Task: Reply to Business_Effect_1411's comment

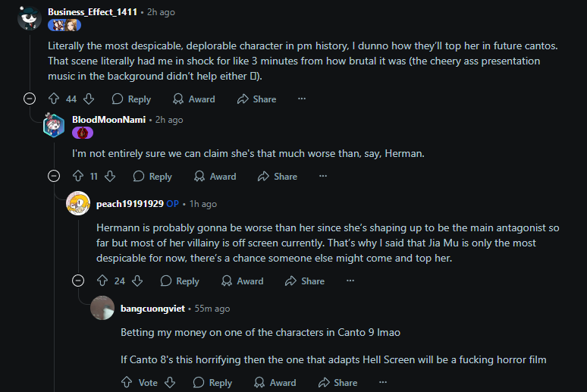Action: pos(131,99)
